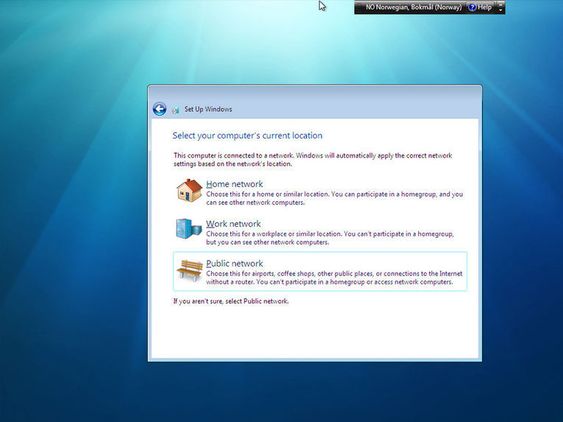Image resolution: width=563 pixels, height=422 pixels.
Task: Choose the Work network workplace description text
Action: [330, 238]
